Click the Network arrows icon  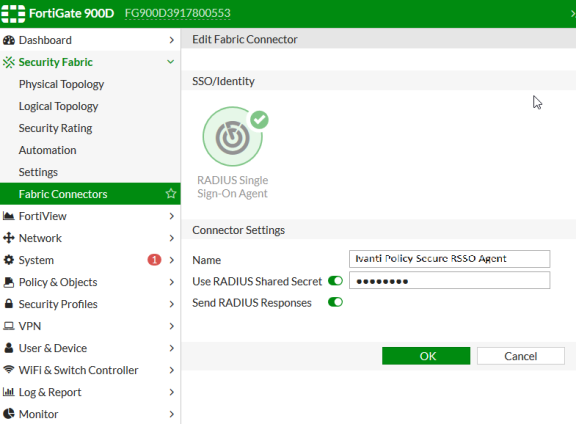9,238
